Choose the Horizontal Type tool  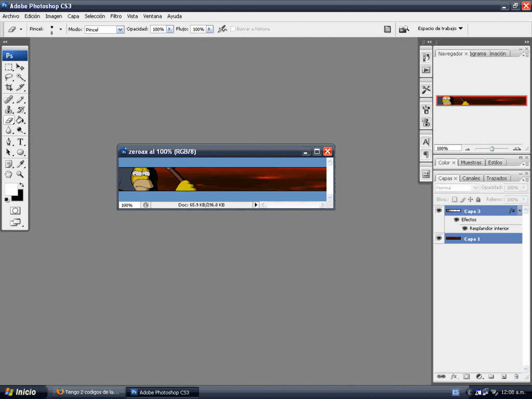(x=20, y=142)
